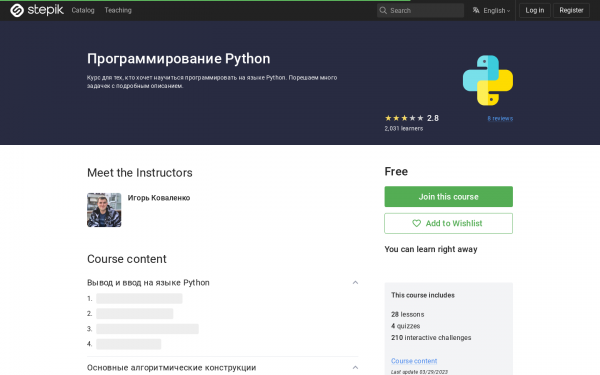Click the course title Программирование Python

[178, 59]
